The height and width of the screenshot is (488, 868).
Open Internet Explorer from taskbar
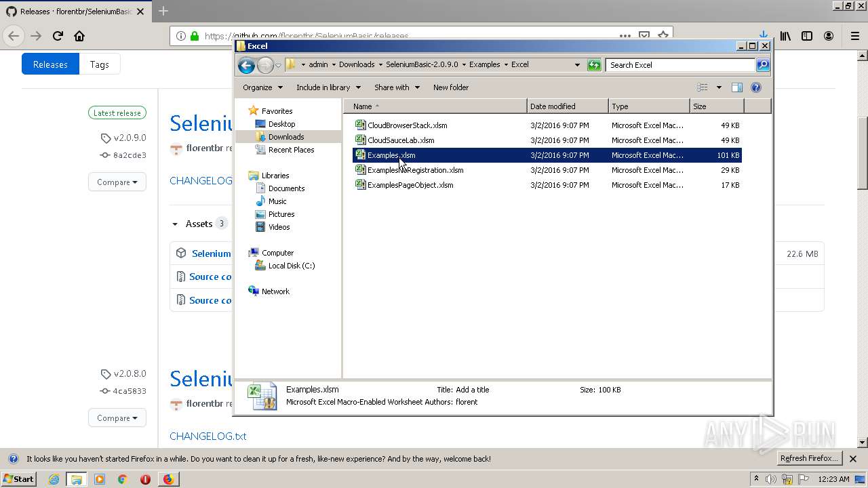click(54, 479)
